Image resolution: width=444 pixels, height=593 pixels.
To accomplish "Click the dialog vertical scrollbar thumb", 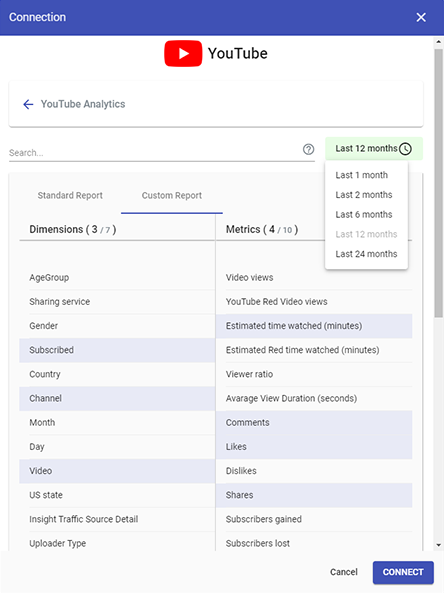I will [439, 182].
